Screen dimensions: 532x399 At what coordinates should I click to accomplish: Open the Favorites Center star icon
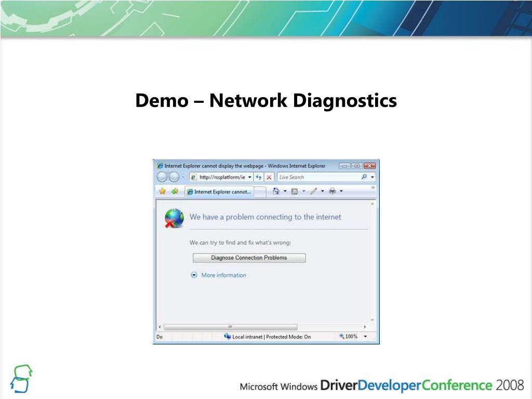(162, 191)
